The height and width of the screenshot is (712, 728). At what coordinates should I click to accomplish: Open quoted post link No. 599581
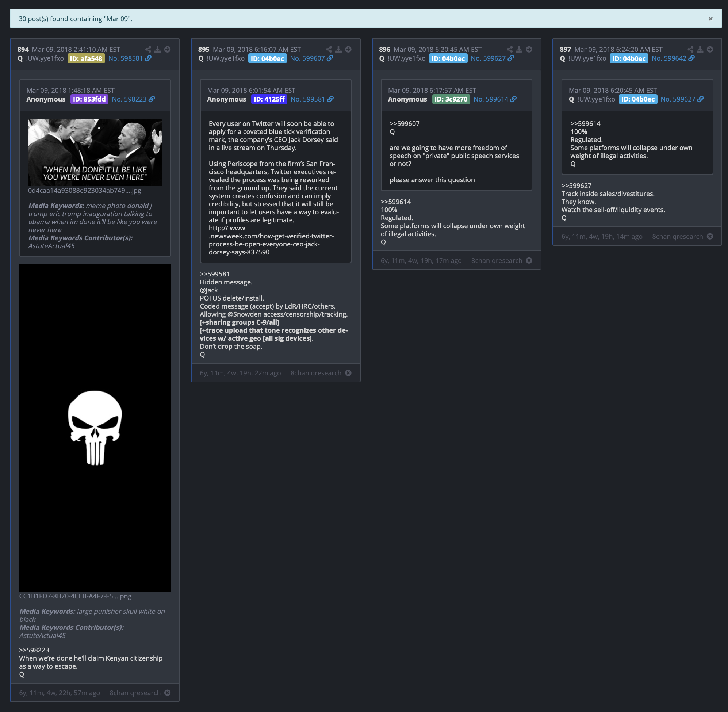[308, 99]
